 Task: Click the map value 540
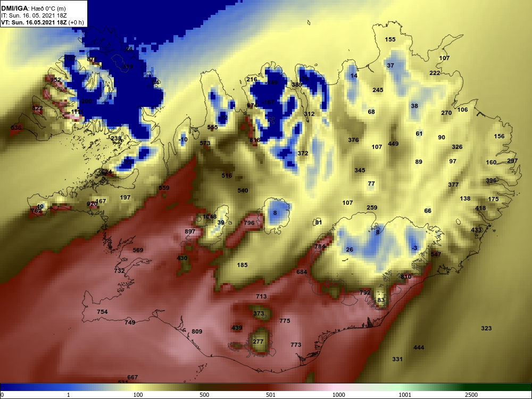click(x=243, y=190)
